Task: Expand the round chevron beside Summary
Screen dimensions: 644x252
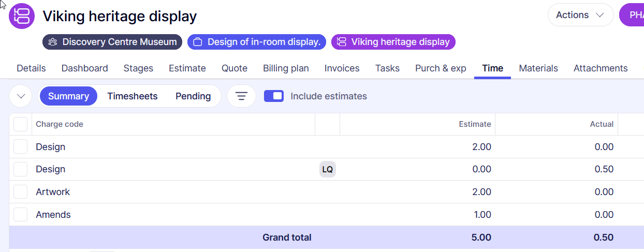Action: tap(21, 96)
